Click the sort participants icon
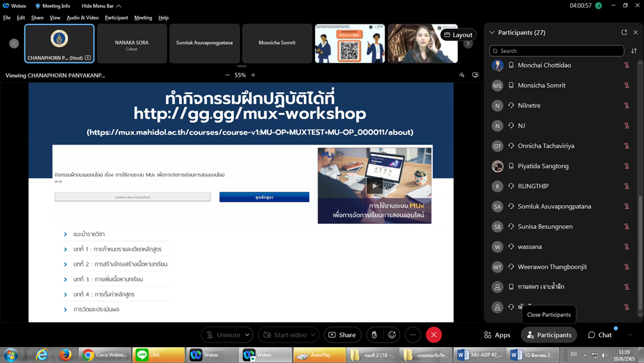644x363 pixels. 634,51
